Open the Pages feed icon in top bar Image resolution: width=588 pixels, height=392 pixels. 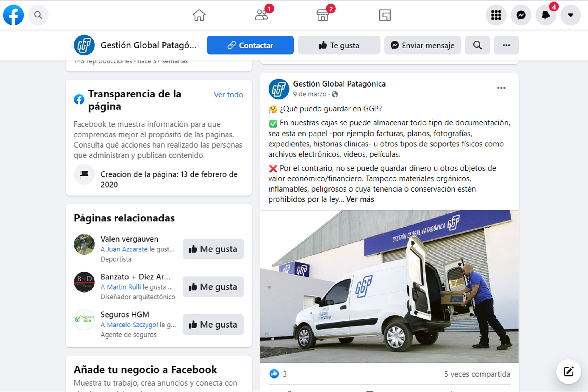click(385, 15)
